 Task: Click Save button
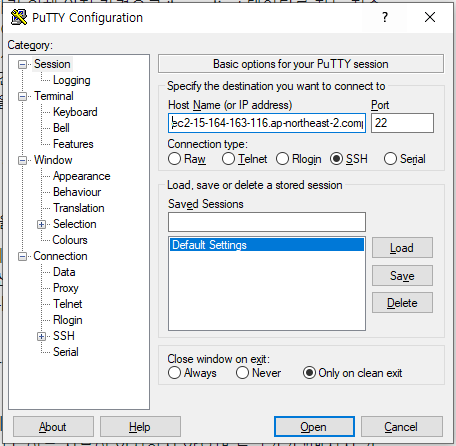tap(402, 276)
